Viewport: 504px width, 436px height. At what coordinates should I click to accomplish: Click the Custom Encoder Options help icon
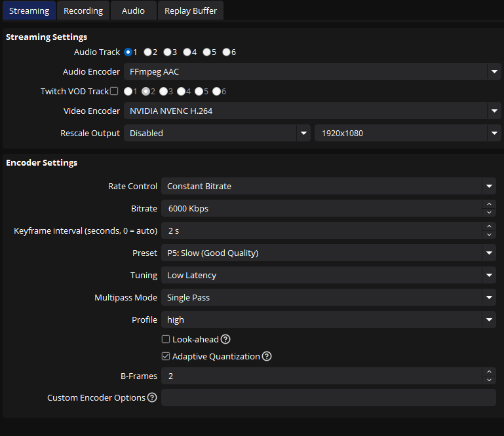click(x=152, y=397)
